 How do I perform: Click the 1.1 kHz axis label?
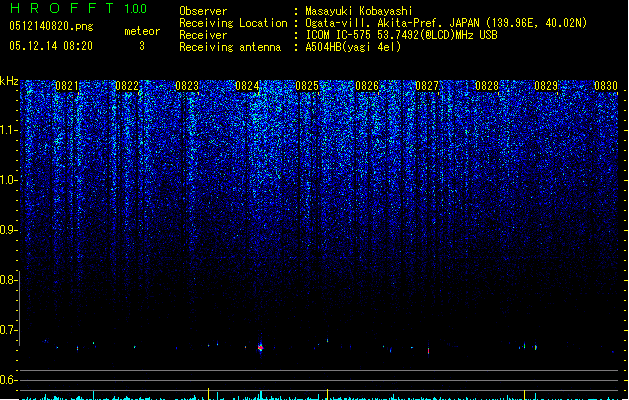8,130
